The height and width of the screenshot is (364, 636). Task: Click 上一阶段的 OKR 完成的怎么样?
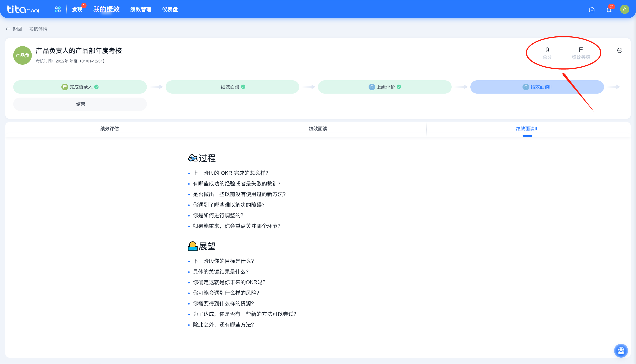click(x=230, y=173)
